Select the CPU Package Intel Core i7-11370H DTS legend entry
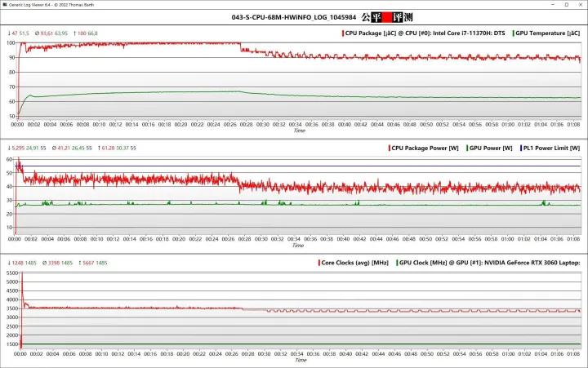The height and width of the screenshot is (368, 588). click(425, 33)
